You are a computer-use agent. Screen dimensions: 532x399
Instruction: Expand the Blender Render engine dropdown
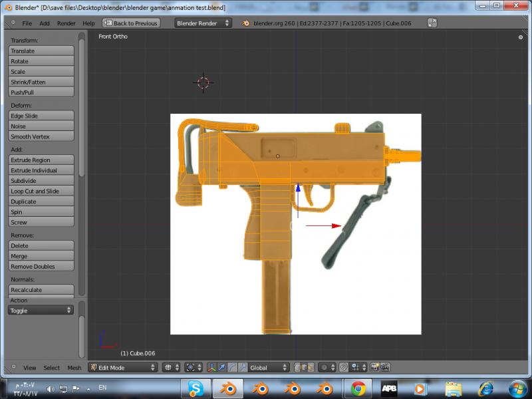point(203,23)
